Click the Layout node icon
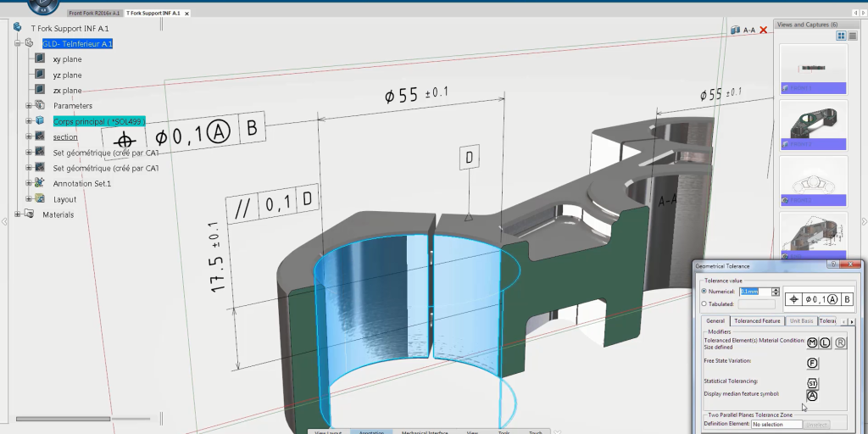 39,198
